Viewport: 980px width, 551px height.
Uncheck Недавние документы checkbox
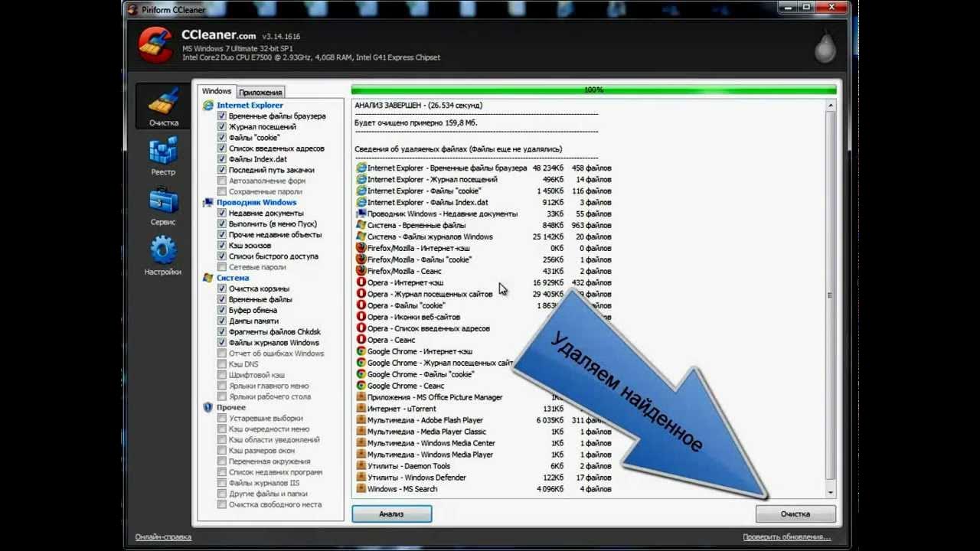tap(222, 214)
